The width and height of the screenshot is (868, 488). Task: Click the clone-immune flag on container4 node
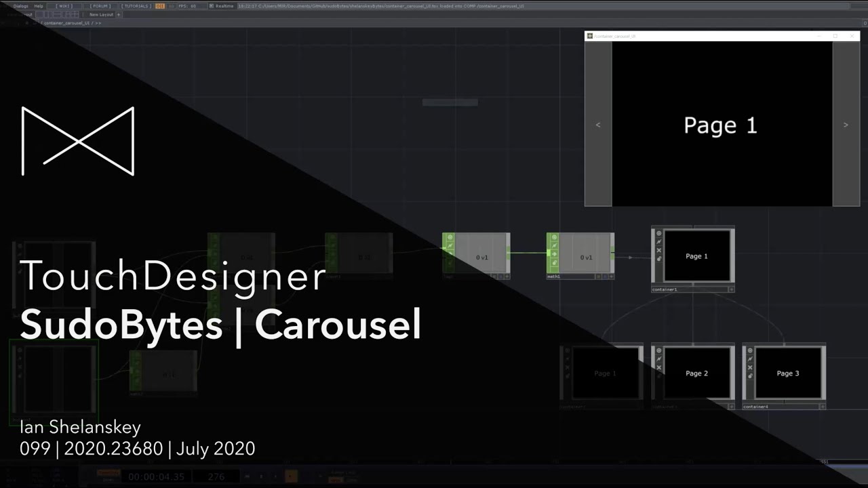click(x=750, y=359)
